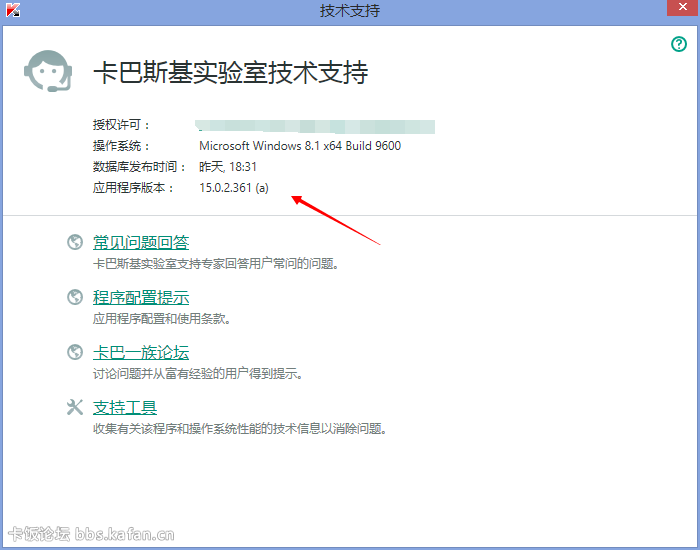Click the wrench icon beside 支持工具
This screenshot has width=700, height=550.
point(75,407)
